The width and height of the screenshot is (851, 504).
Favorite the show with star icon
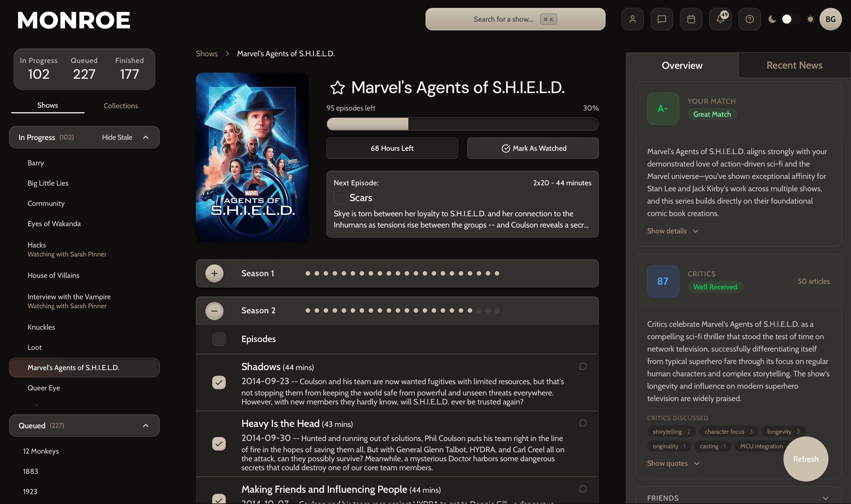(x=337, y=88)
